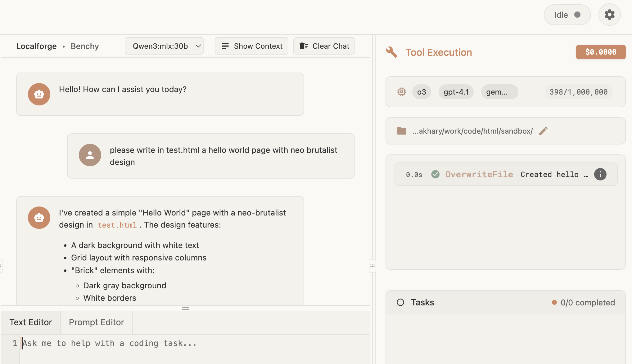Click the wrench Tool Execution icon

coord(391,52)
